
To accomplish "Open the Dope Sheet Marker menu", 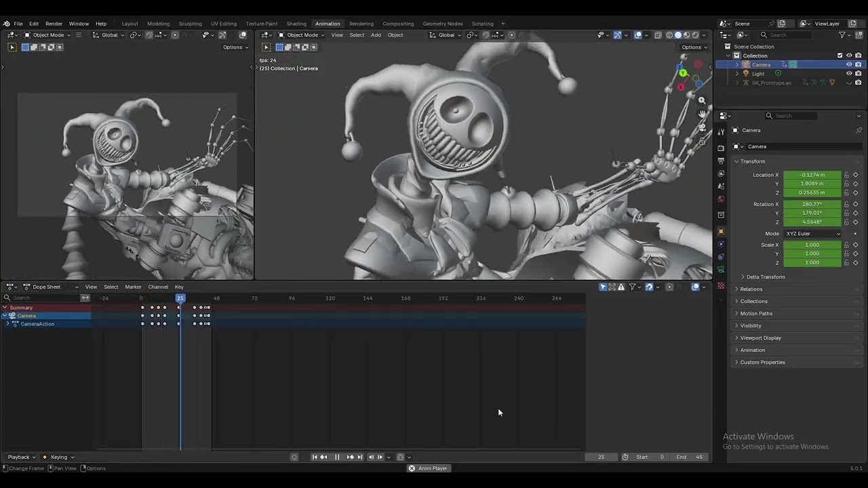I will (x=133, y=287).
